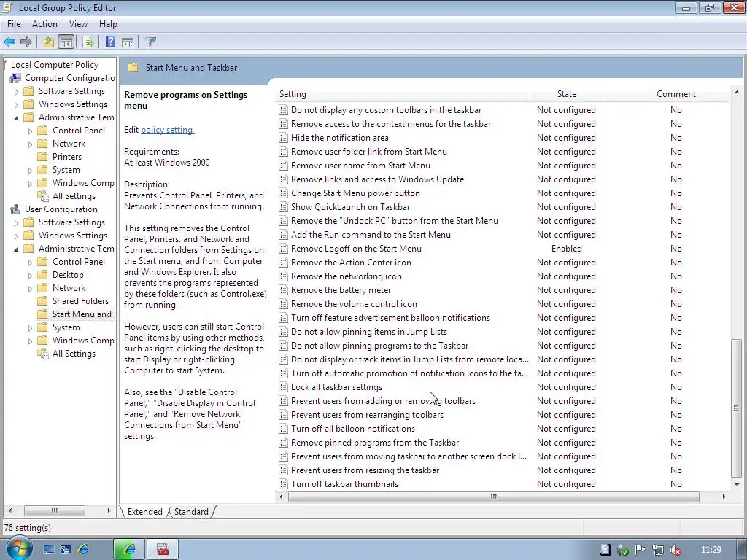Screen dimensions: 747x560
Task: Click the settings list horizontal scrollbar thumb
Action: pyautogui.click(x=494, y=497)
